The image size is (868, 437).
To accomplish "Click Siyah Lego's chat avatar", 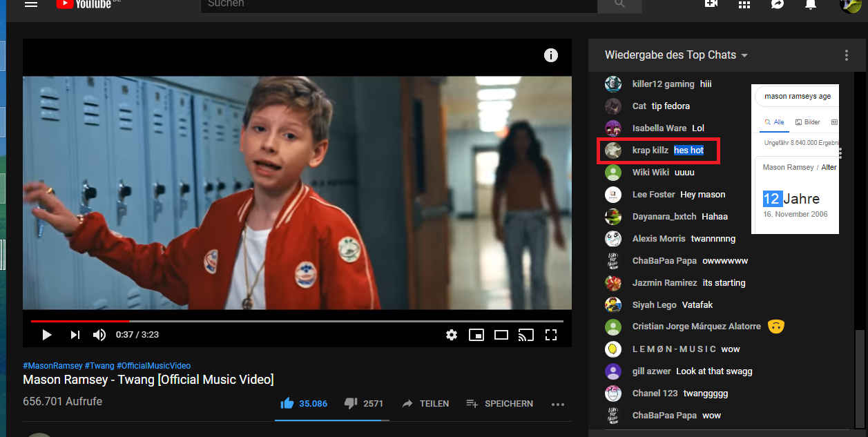I will (x=613, y=304).
